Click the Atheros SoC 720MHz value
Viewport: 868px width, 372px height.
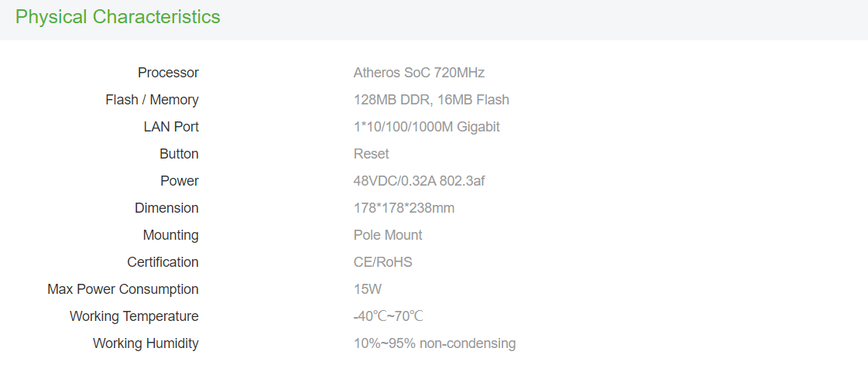coord(419,73)
